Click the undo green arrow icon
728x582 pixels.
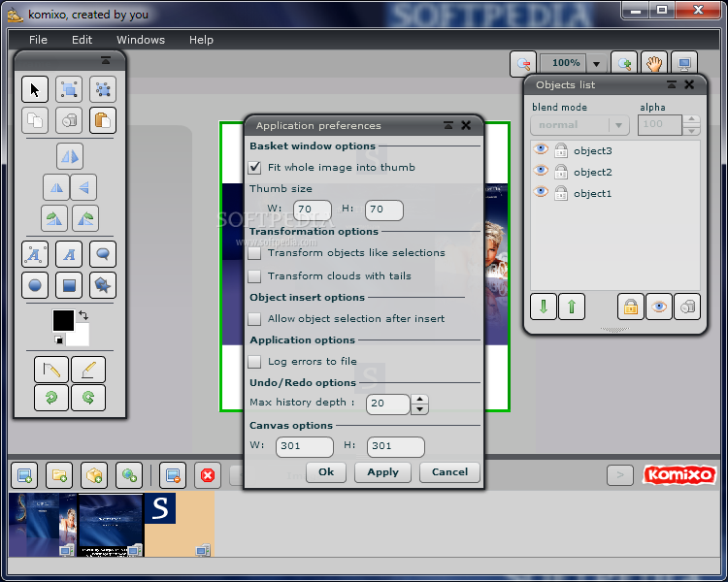pyautogui.click(x=51, y=398)
